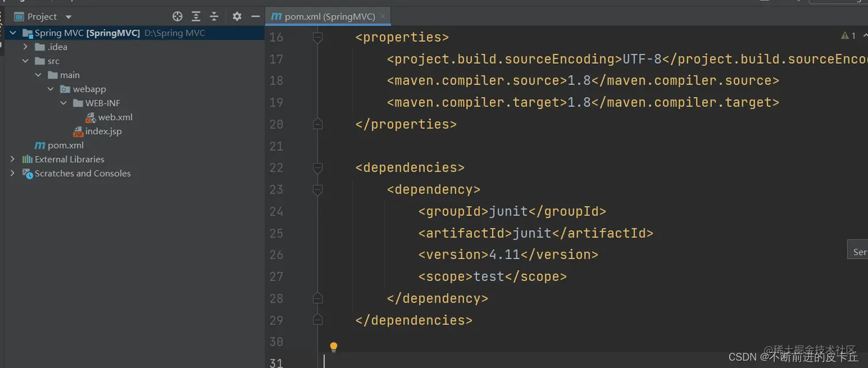The width and height of the screenshot is (868, 368).
Task: Select the Spring MVC project root row
Action: (x=135, y=33)
